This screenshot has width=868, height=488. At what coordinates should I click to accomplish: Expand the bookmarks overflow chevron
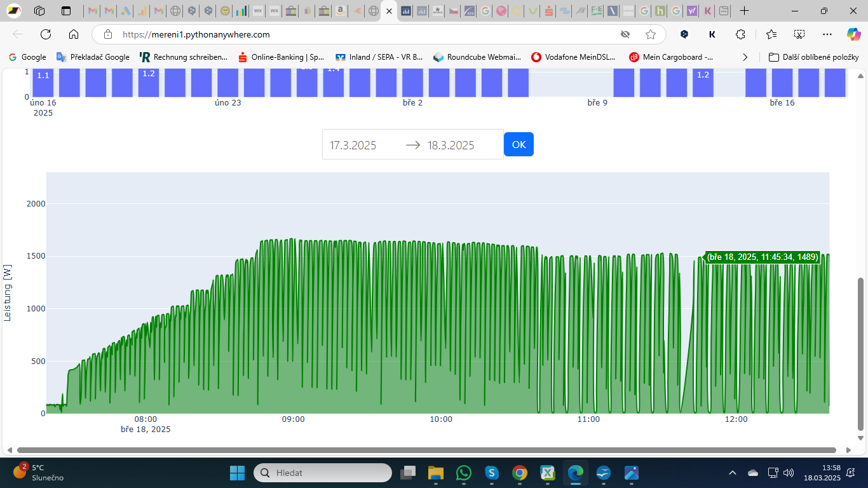pyautogui.click(x=745, y=57)
